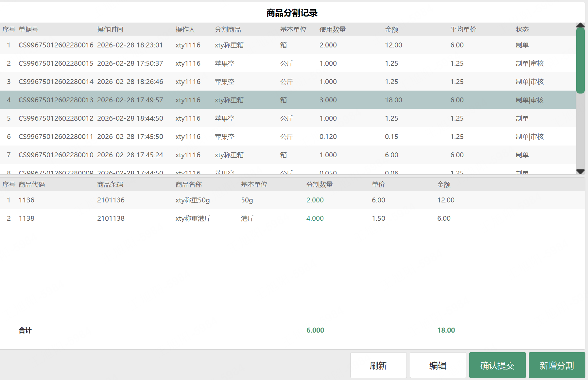Open 新增分割 to add split
This screenshot has height=380, width=588.
tap(557, 365)
